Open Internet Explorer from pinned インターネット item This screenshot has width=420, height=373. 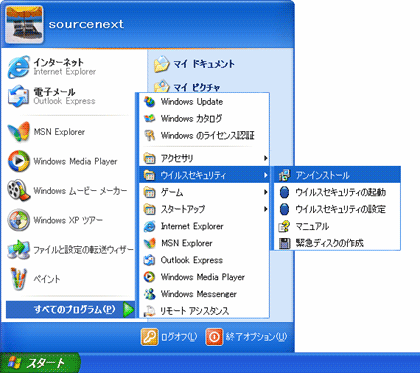(19, 67)
